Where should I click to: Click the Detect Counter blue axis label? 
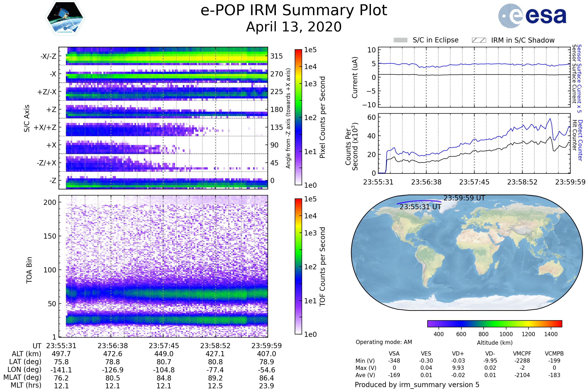pos(580,140)
